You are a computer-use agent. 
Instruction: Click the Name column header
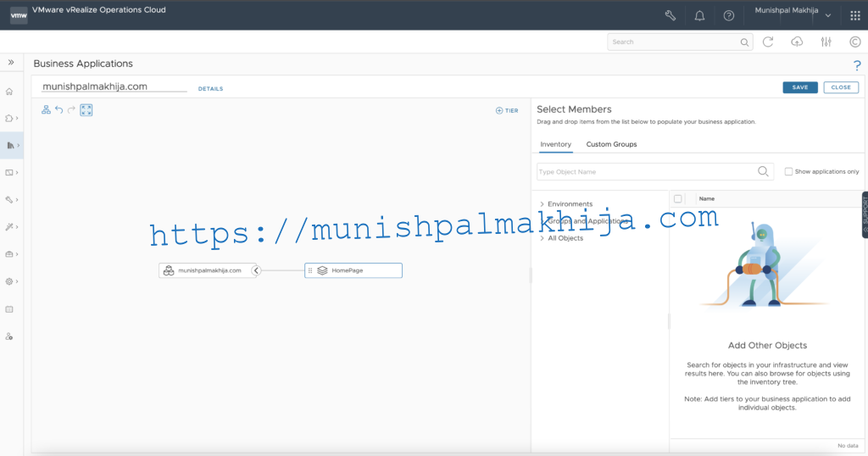click(707, 198)
